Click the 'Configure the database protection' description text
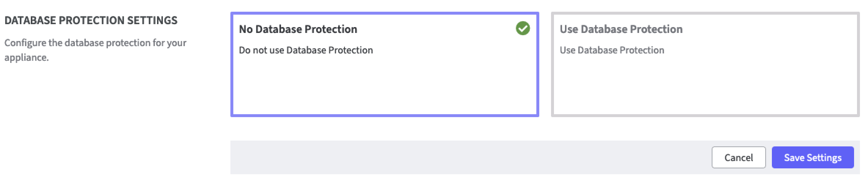The width and height of the screenshot is (868, 183). click(x=95, y=43)
